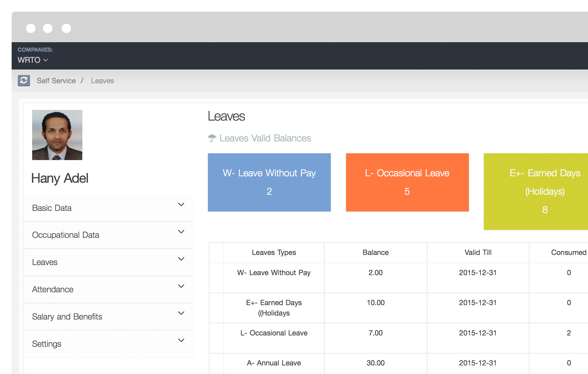
Task: Open the Self Service breadcrumb link
Action: [56, 81]
